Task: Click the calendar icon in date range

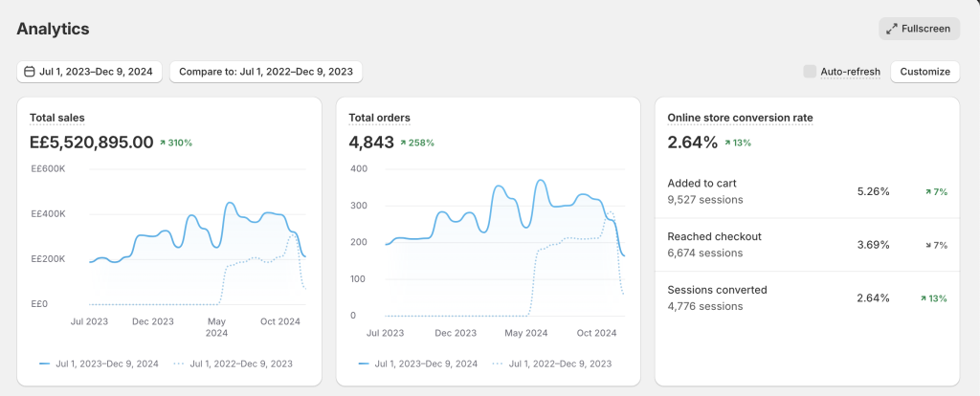Action: tap(29, 72)
